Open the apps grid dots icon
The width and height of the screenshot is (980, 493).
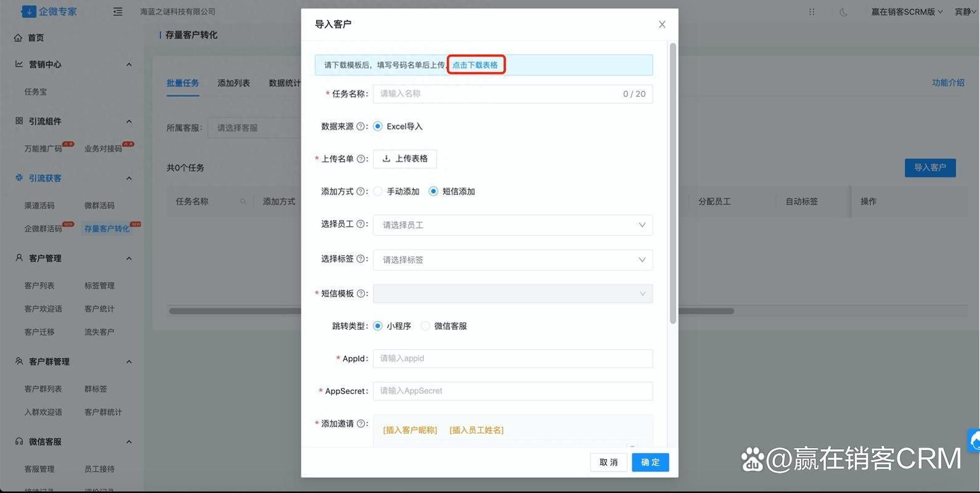click(x=812, y=12)
